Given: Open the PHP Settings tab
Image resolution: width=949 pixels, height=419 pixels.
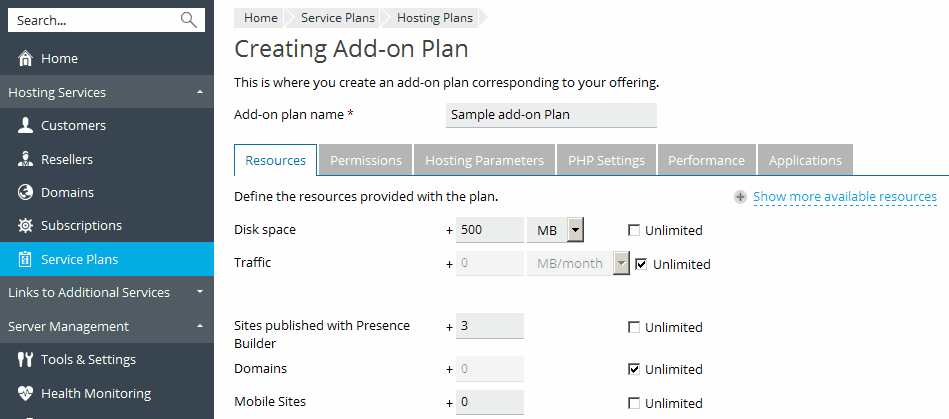Looking at the screenshot, I should (x=606, y=160).
